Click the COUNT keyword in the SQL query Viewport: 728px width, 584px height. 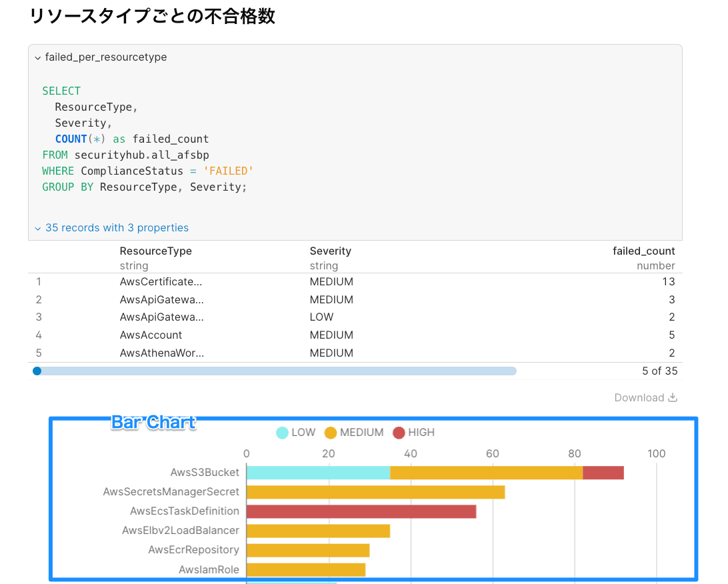point(71,139)
